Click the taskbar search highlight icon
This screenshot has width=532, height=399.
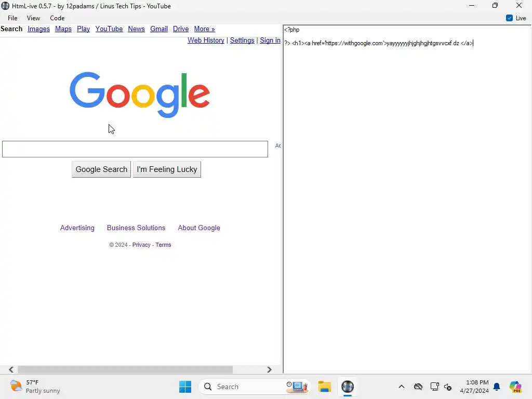[297, 387]
